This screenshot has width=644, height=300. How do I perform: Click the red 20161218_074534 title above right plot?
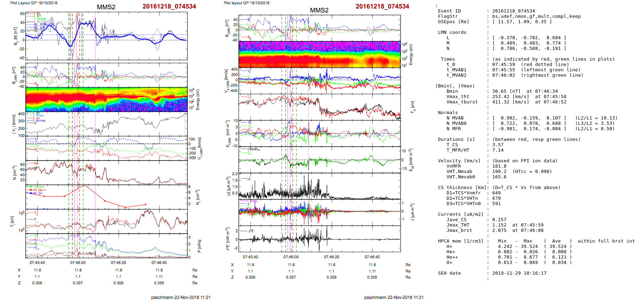coord(382,6)
